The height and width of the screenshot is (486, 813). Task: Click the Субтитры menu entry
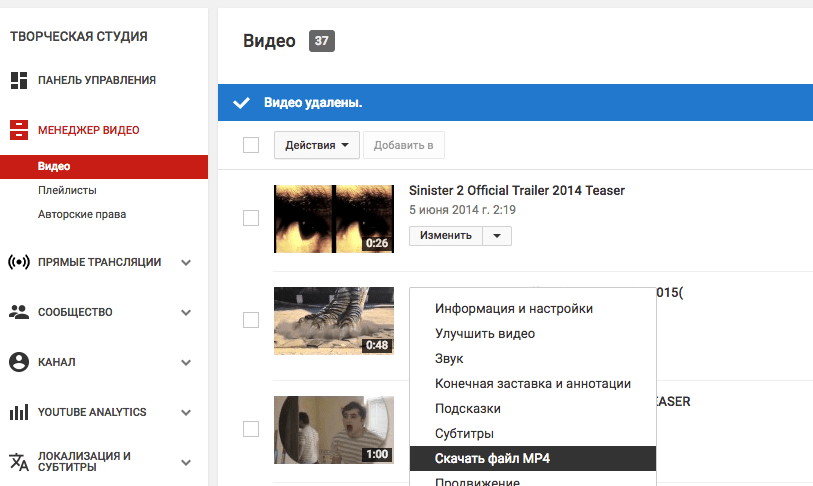(462, 434)
